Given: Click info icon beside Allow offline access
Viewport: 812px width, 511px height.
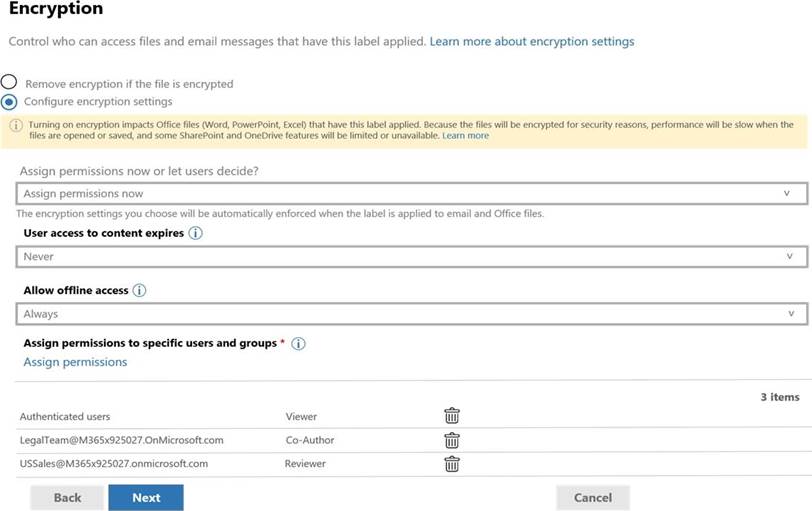Looking at the screenshot, I should click(x=140, y=291).
